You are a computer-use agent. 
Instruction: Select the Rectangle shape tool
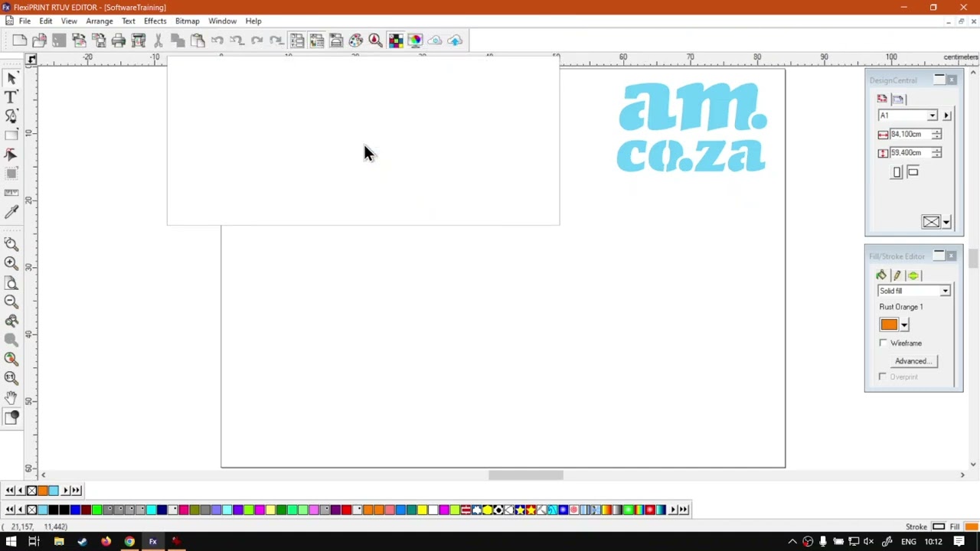[11, 135]
